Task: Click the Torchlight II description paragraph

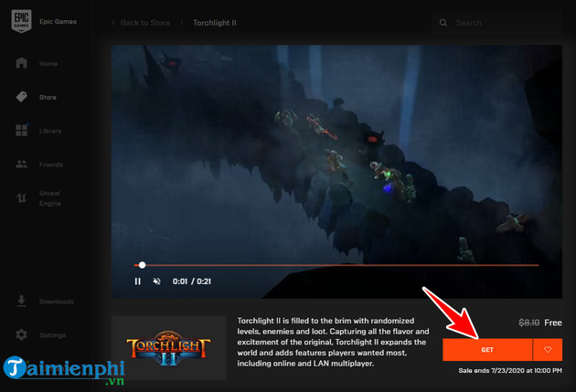Action: 333,342
